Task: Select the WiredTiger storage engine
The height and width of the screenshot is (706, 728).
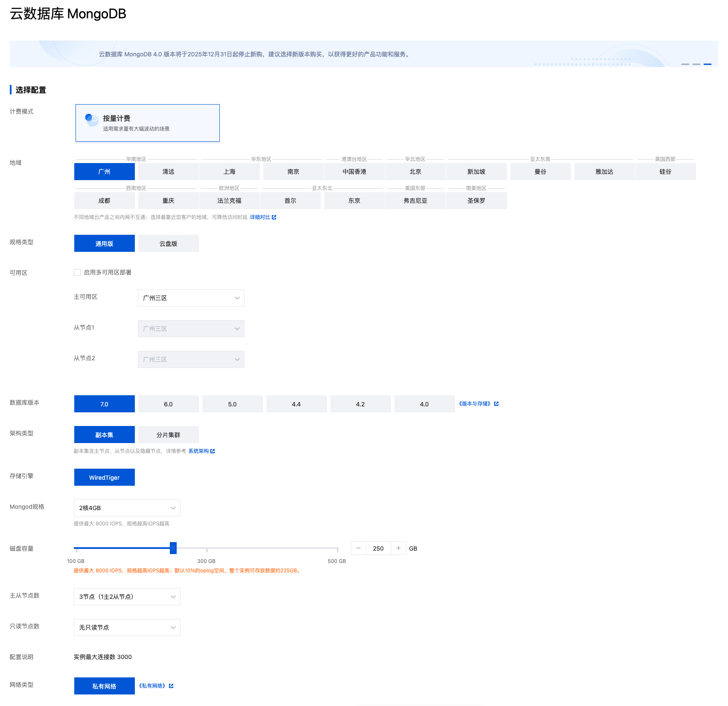Action: click(x=105, y=477)
